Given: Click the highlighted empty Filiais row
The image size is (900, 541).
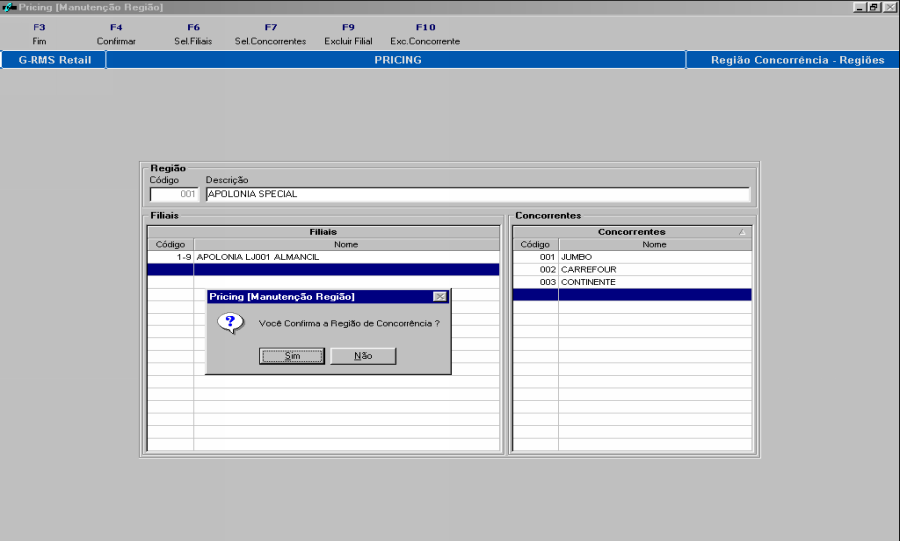Looking at the screenshot, I should (x=323, y=270).
